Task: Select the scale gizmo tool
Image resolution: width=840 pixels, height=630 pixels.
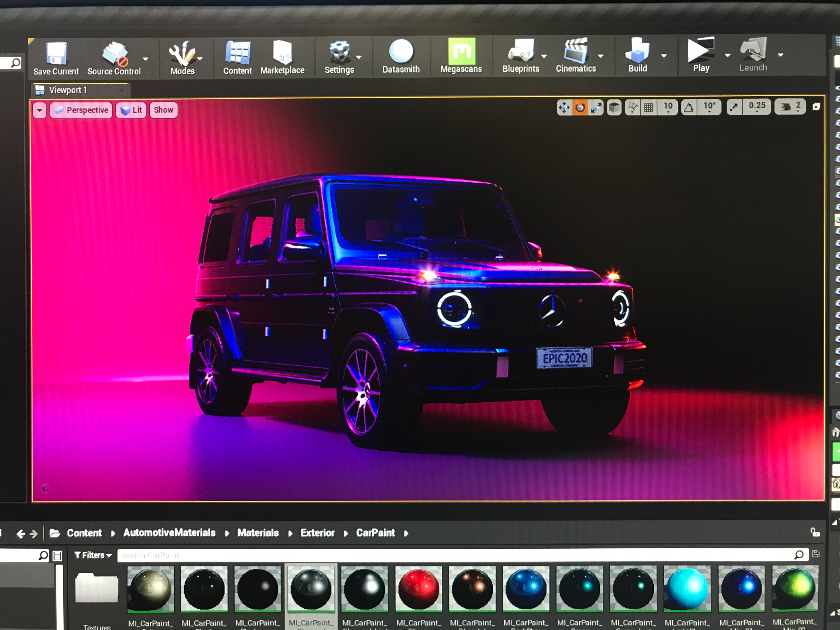Action: (596, 108)
